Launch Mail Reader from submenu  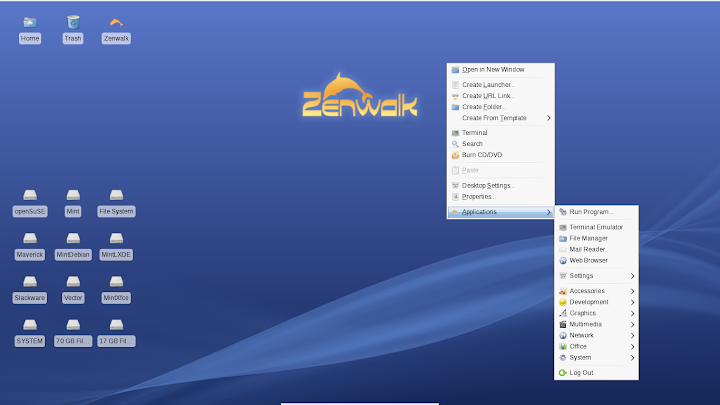click(x=596, y=249)
